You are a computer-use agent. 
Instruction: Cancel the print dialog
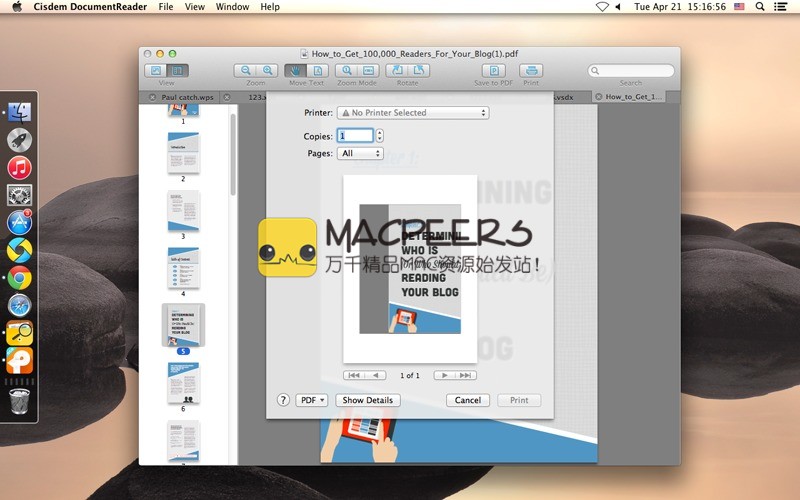(468, 400)
